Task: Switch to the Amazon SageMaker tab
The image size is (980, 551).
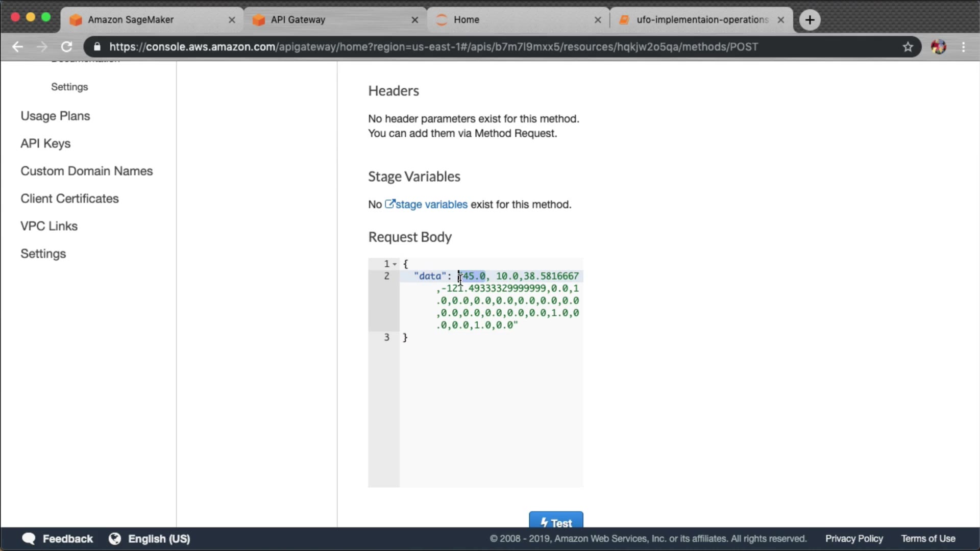Action: click(131, 20)
